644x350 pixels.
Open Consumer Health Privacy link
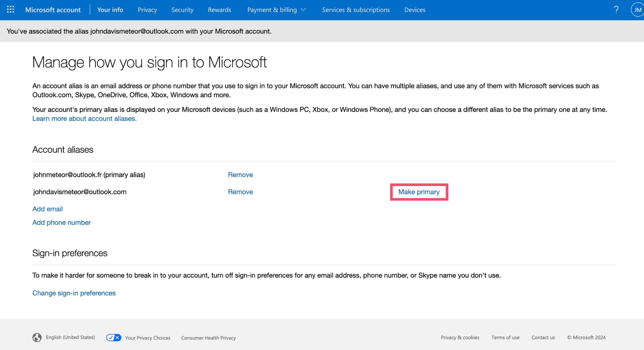coord(208,338)
